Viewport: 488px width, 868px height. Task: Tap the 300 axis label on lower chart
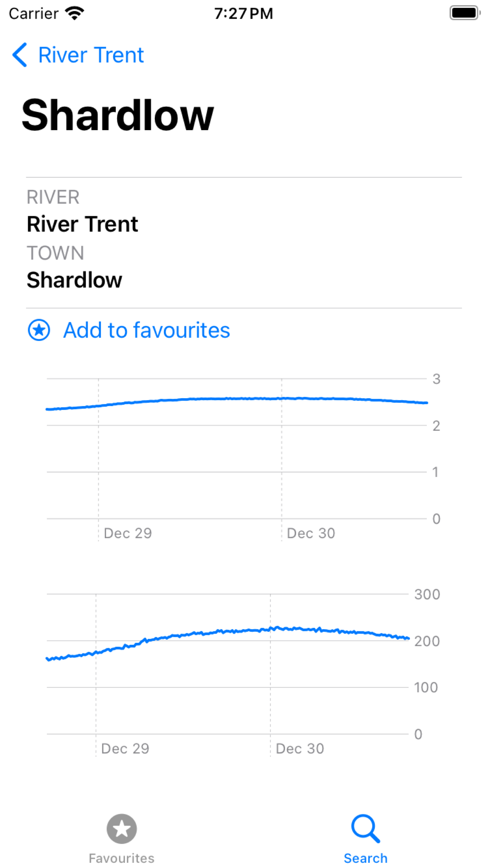pyautogui.click(x=427, y=594)
